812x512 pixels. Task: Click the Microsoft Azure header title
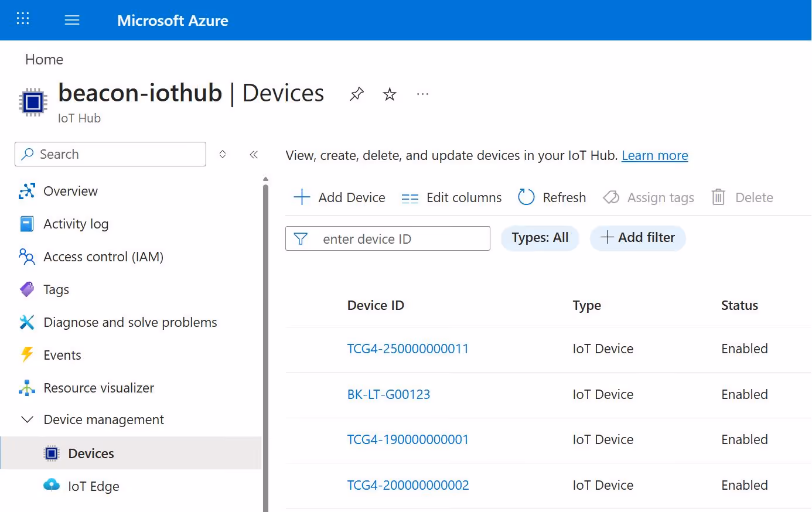173,21
